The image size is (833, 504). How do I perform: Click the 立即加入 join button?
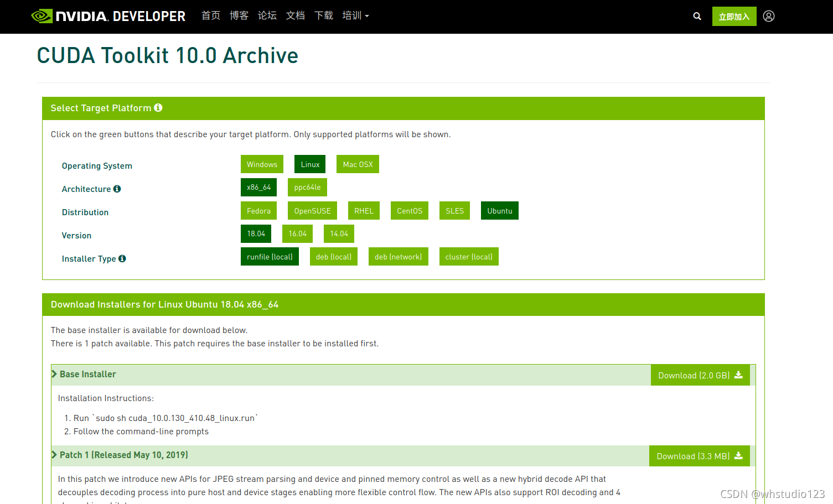(x=734, y=17)
